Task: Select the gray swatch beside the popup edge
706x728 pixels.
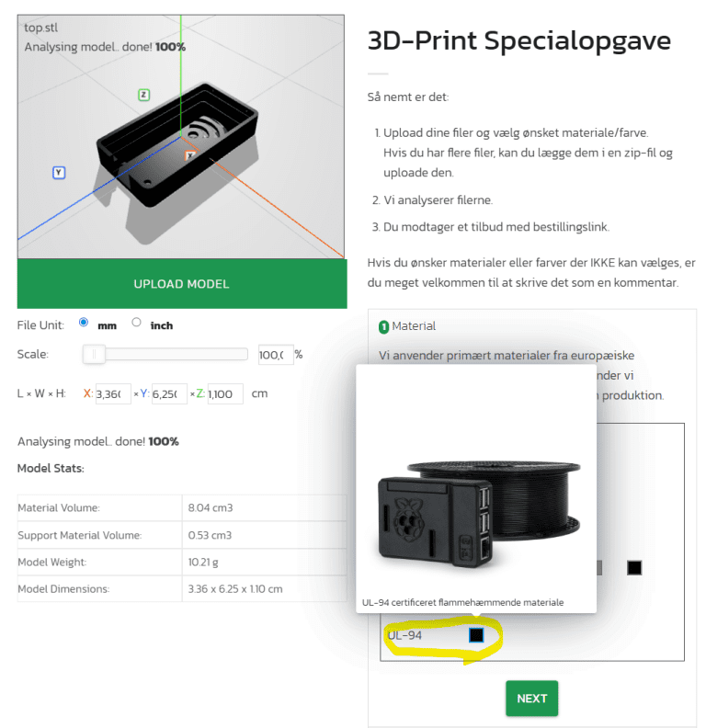Action: 599,567
